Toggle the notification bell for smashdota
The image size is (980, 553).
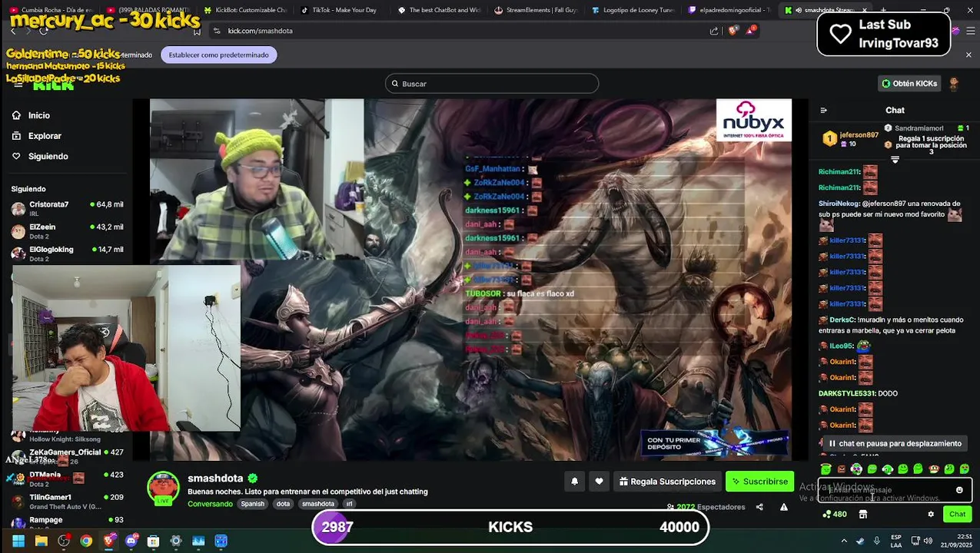(574, 482)
